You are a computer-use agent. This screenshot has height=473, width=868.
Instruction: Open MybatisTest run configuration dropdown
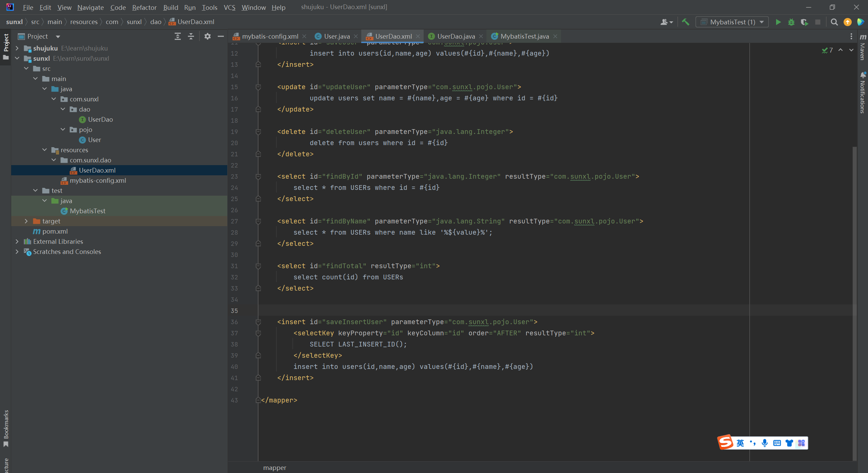[732, 22]
